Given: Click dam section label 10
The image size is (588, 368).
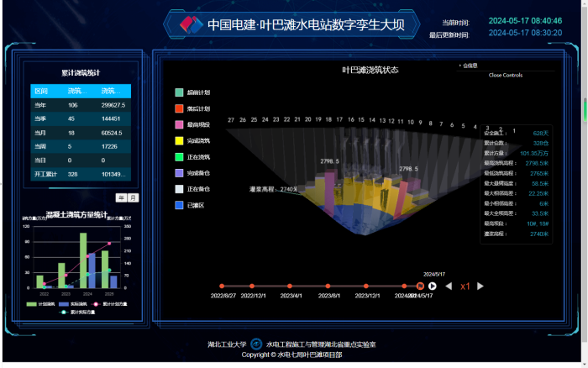Looking at the screenshot, I should tap(411, 122).
